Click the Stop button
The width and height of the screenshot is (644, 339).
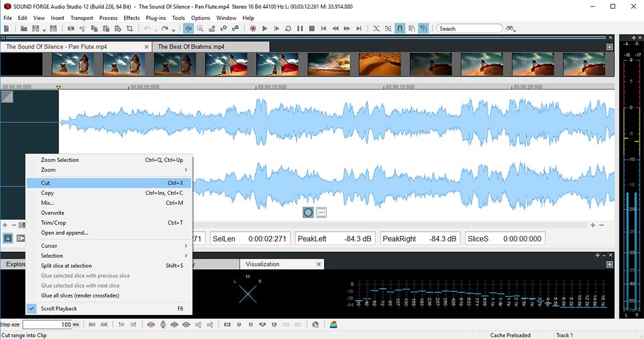click(x=312, y=28)
